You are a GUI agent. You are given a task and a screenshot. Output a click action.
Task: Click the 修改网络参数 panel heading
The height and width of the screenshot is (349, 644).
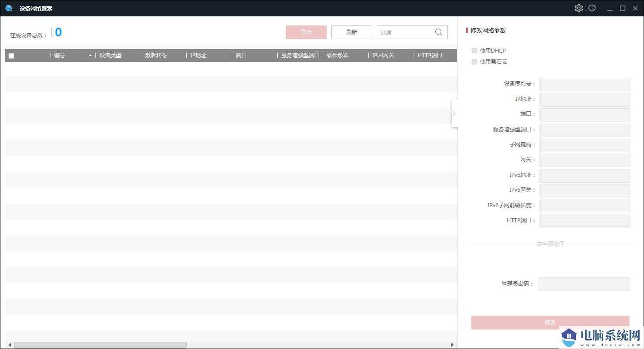point(488,30)
